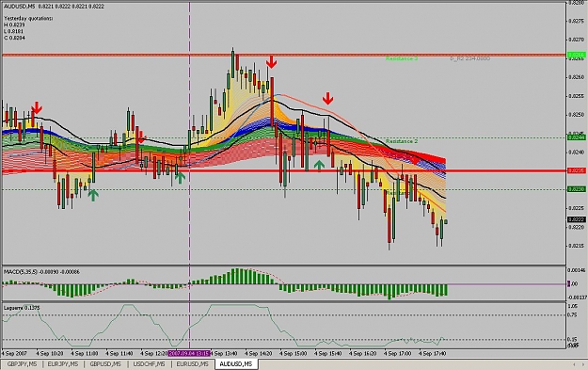588x370 pixels.
Task: Click the 0.8260 price scale value
Action: pos(577,77)
